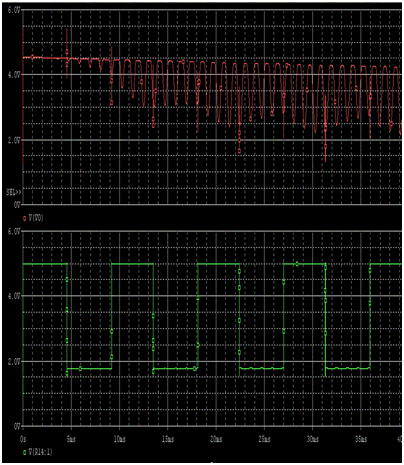Click the 4.0V label of the red trace plot
404x465 pixels.
pyautogui.click(x=14, y=75)
